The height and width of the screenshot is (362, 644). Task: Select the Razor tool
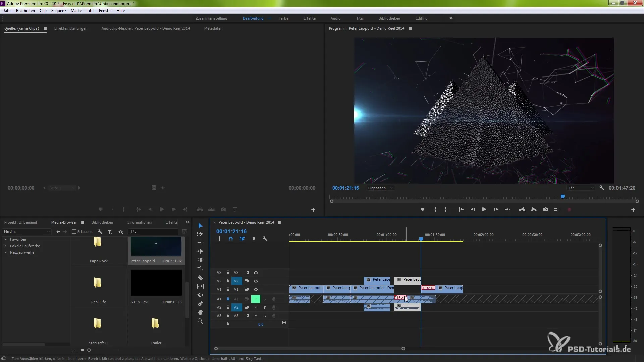click(x=200, y=278)
